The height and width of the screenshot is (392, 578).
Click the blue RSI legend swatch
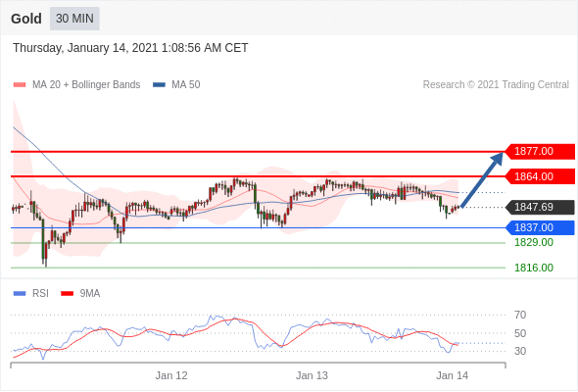[20, 294]
